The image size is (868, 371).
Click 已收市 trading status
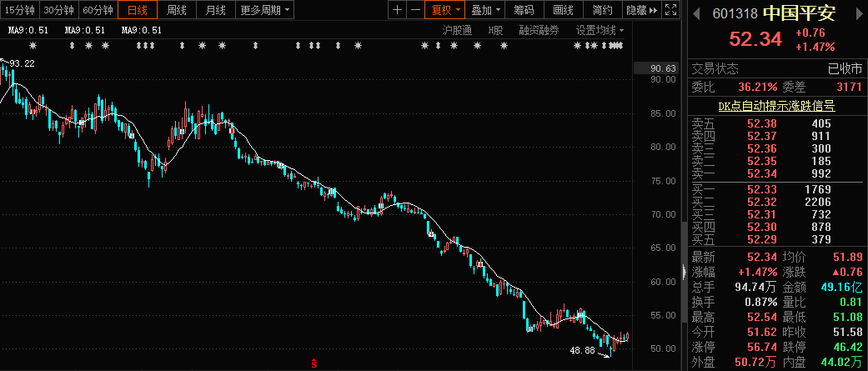(845, 68)
